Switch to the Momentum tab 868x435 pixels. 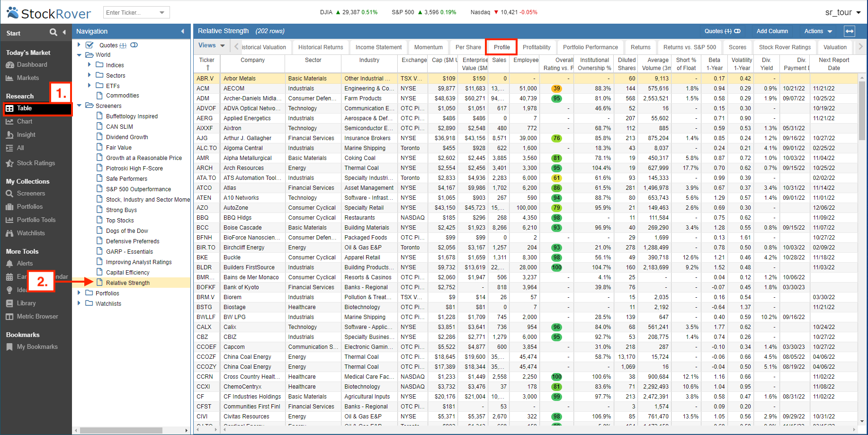[x=428, y=47]
